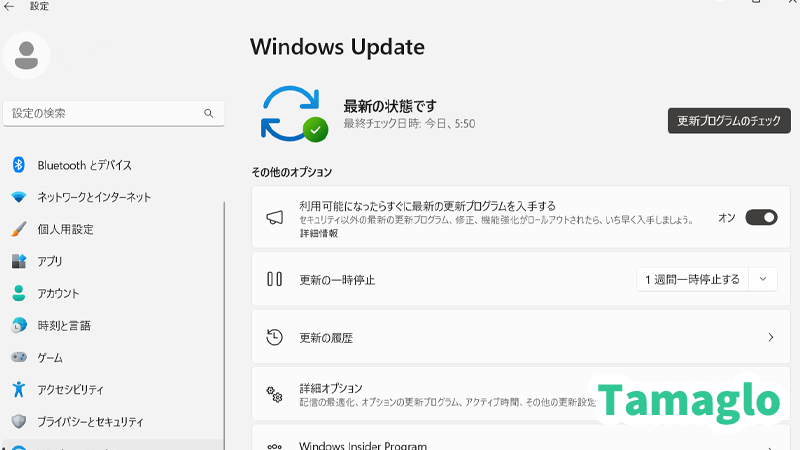
Task: Click the shield privacy icon
Action: [x=19, y=421]
